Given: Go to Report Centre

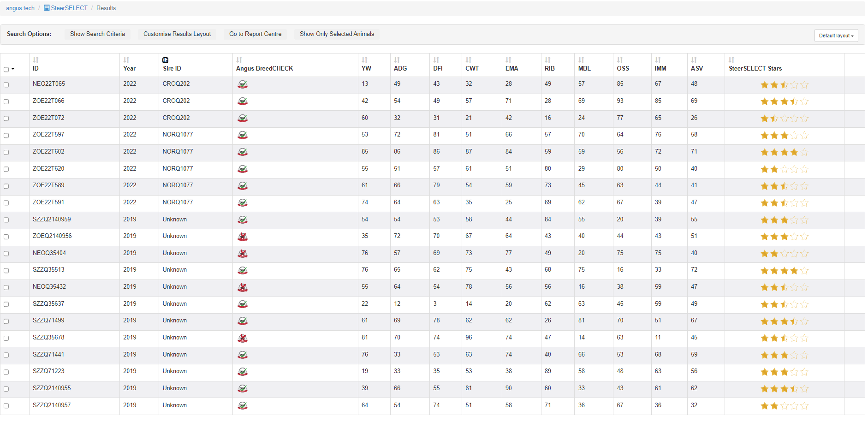Looking at the screenshot, I should [255, 34].
